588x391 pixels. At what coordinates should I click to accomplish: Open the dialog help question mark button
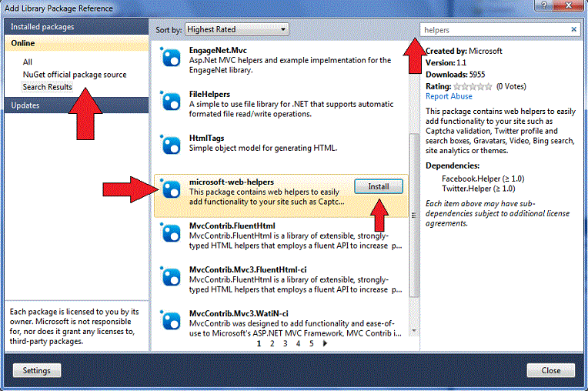coord(544,5)
